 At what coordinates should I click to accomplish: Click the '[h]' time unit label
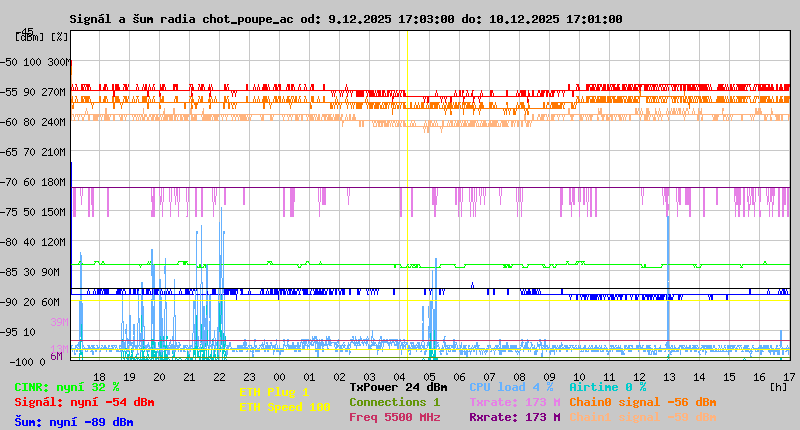click(779, 387)
